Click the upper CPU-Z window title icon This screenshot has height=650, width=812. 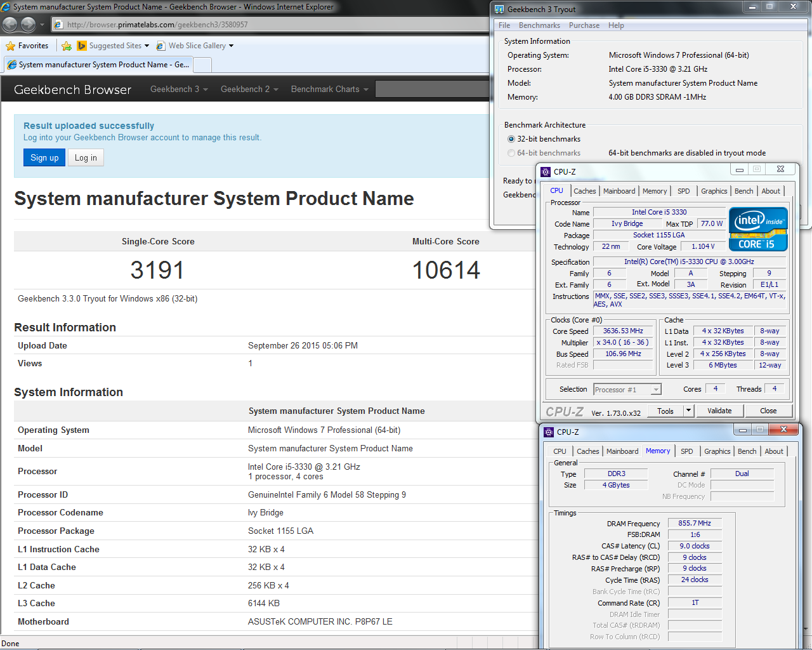point(546,171)
